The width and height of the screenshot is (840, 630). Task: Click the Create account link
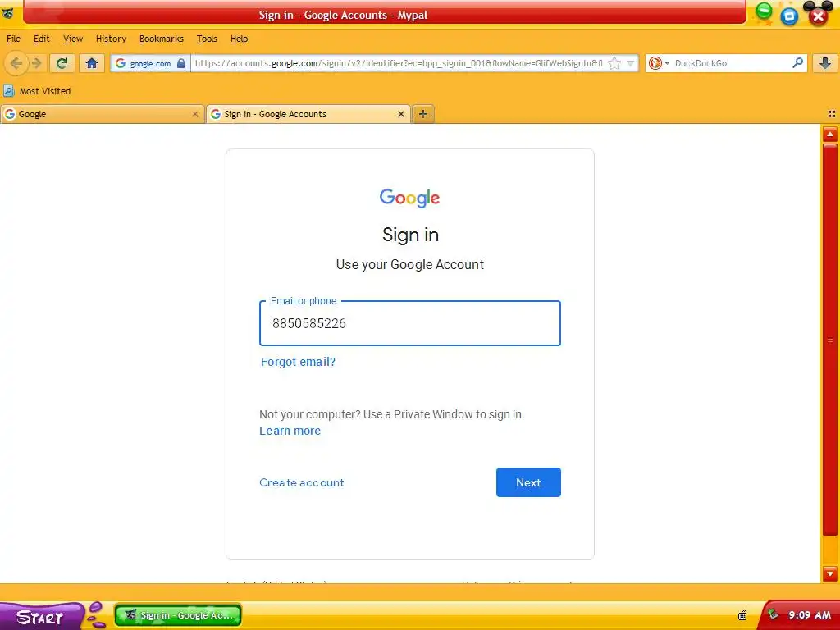[x=302, y=482]
